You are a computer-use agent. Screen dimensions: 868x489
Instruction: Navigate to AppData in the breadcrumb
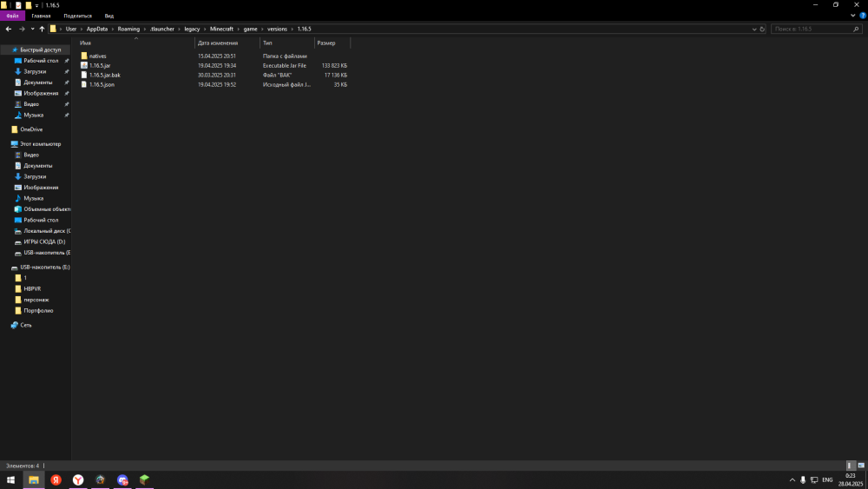(97, 29)
